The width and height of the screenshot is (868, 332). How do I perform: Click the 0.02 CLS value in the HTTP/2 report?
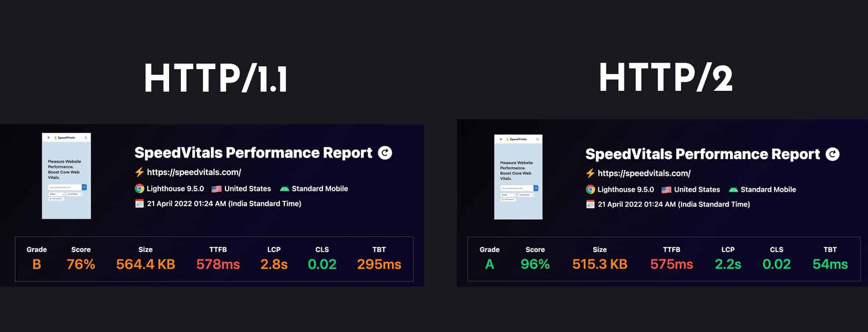tap(777, 264)
